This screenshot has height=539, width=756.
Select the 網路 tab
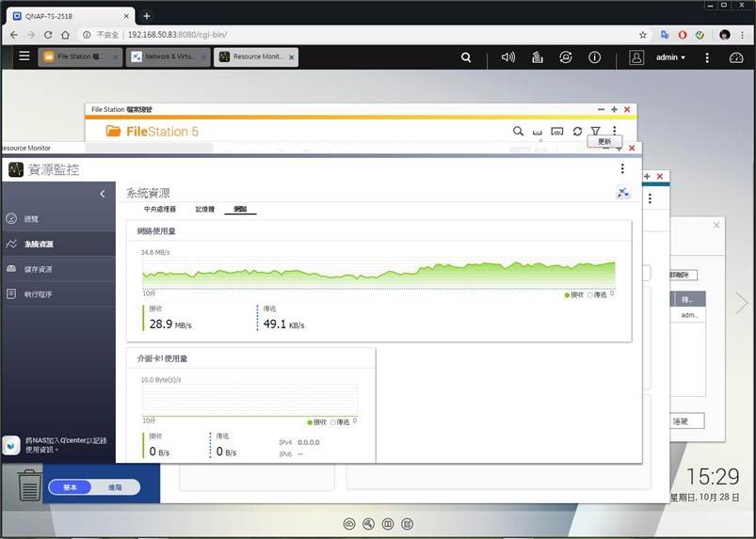click(240, 209)
